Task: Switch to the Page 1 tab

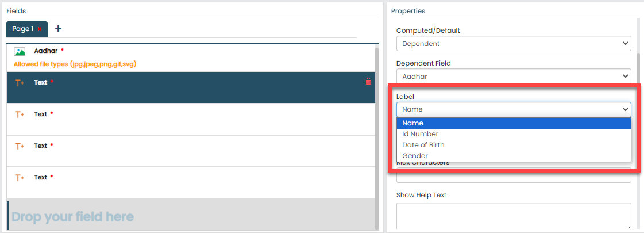Action: tap(23, 29)
